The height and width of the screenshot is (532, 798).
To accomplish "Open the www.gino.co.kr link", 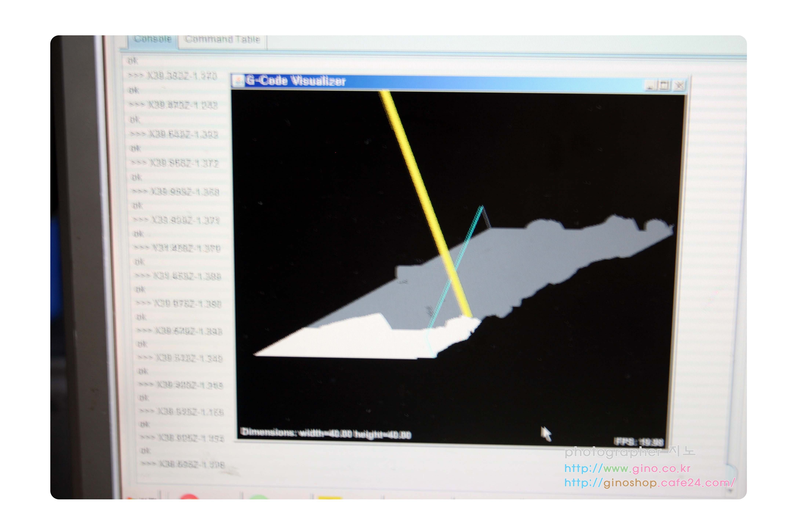I will click(x=627, y=469).
